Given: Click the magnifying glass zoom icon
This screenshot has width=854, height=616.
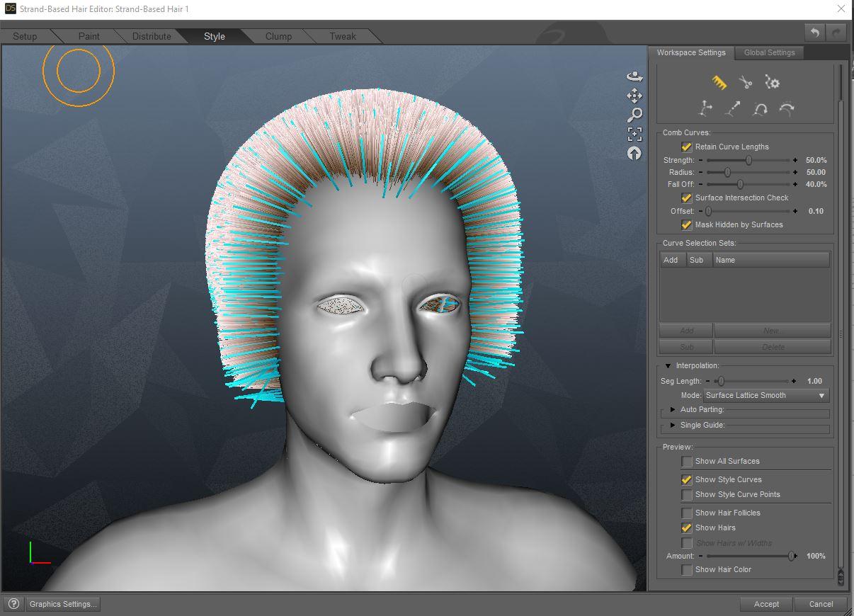Looking at the screenshot, I should 634,115.
